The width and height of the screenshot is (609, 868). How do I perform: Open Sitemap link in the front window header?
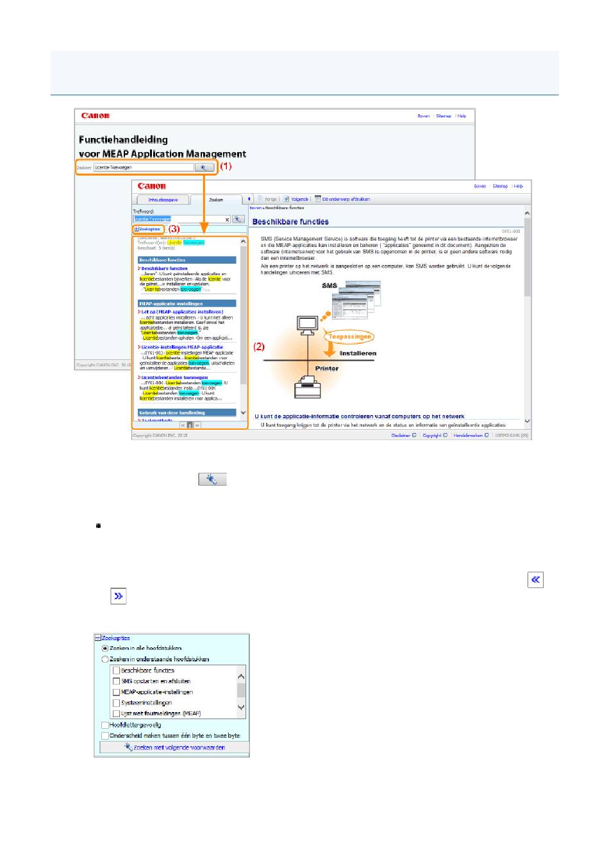pyautogui.click(x=500, y=186)
